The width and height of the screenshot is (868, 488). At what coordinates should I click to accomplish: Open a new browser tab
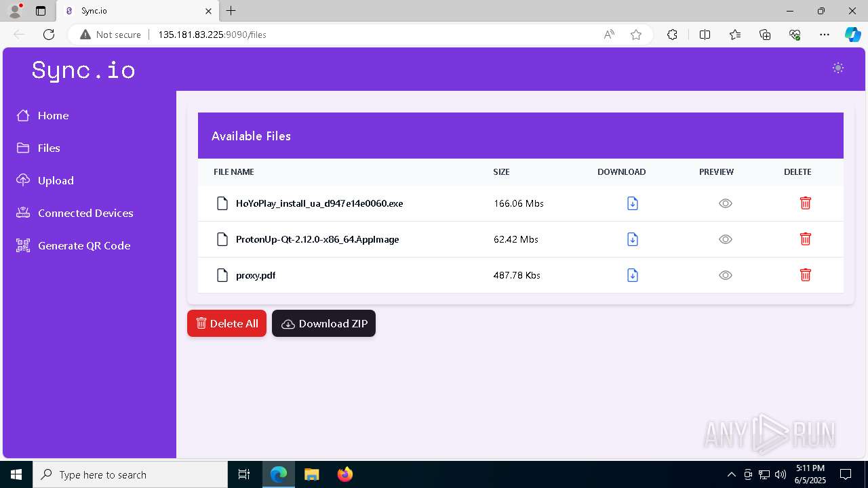pyautogui.click(x=231, y=11)
